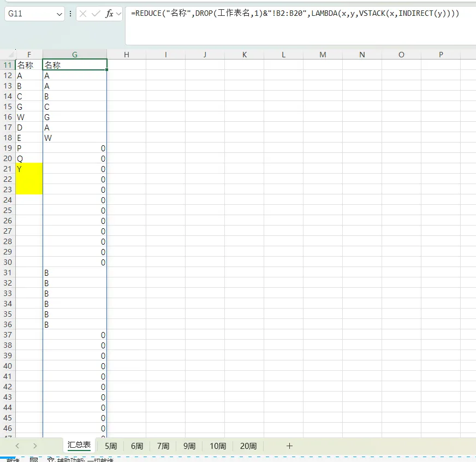The image size is (476, 462).
Task: Click the confirm checkmark icon in formula bar
Action: click(x=96, y=14)
